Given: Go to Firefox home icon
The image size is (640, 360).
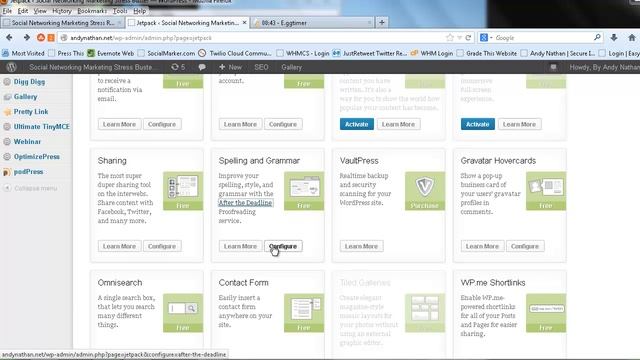Looking at the screenshot, I should click(632, 38).
